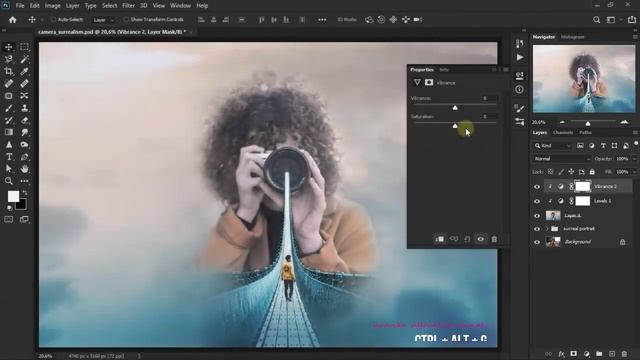
Task: Clip adjustment to layer in Properties panel
Action: pos(440,239)
